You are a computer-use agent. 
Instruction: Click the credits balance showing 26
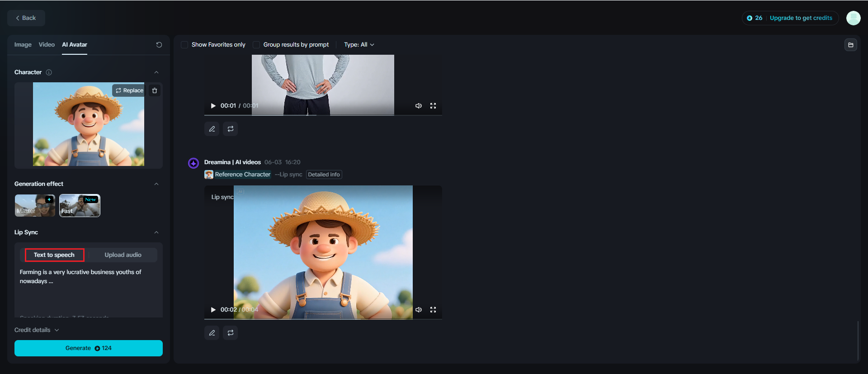click(x=755, y=18)
